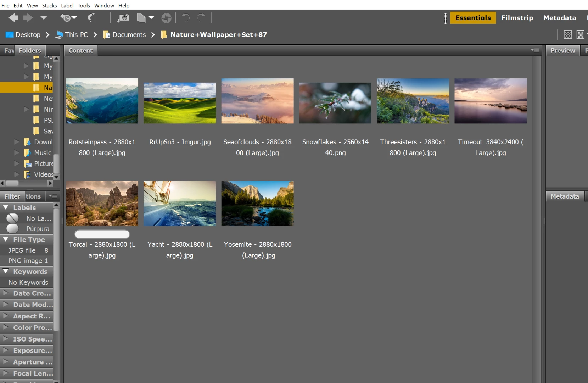Switch to the Essentials workspace
Viewport: 588px width, 383px height.
[x=473, y=18]
